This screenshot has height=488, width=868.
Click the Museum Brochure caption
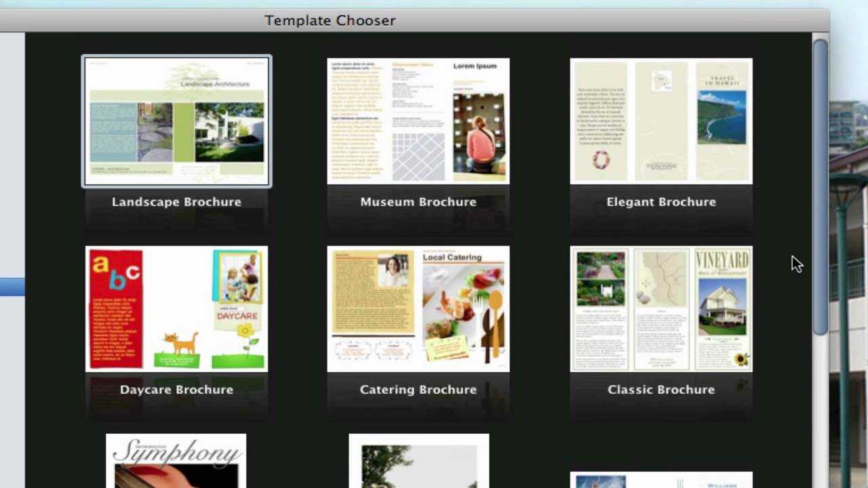(418, 202)
